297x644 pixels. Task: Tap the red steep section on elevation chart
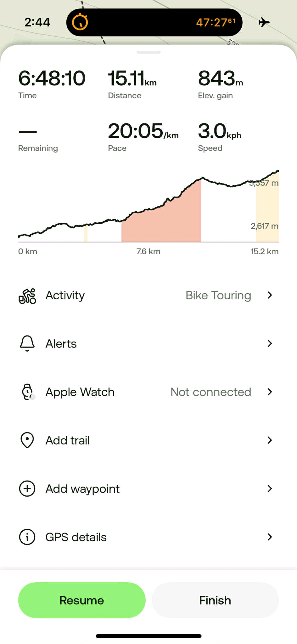161,223
